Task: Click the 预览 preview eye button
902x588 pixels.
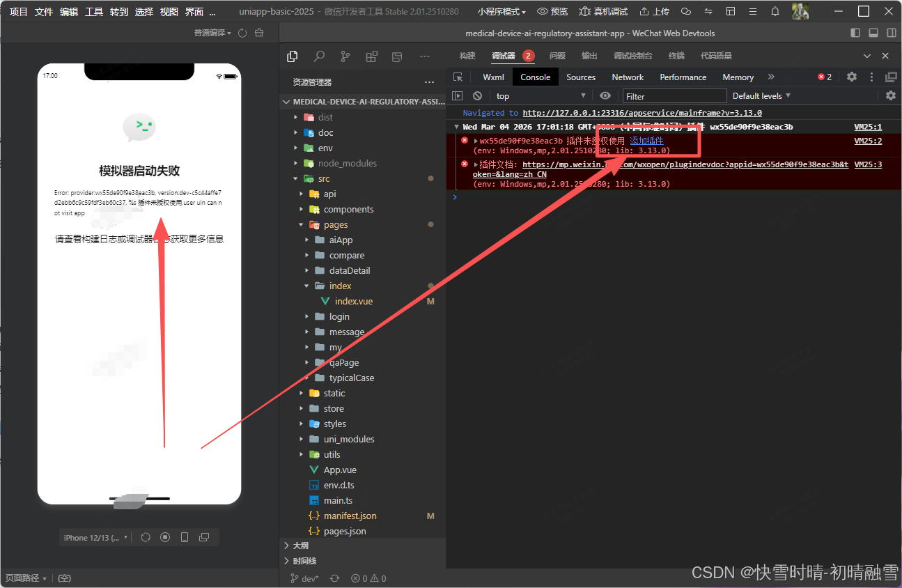Action: [552, 11]
